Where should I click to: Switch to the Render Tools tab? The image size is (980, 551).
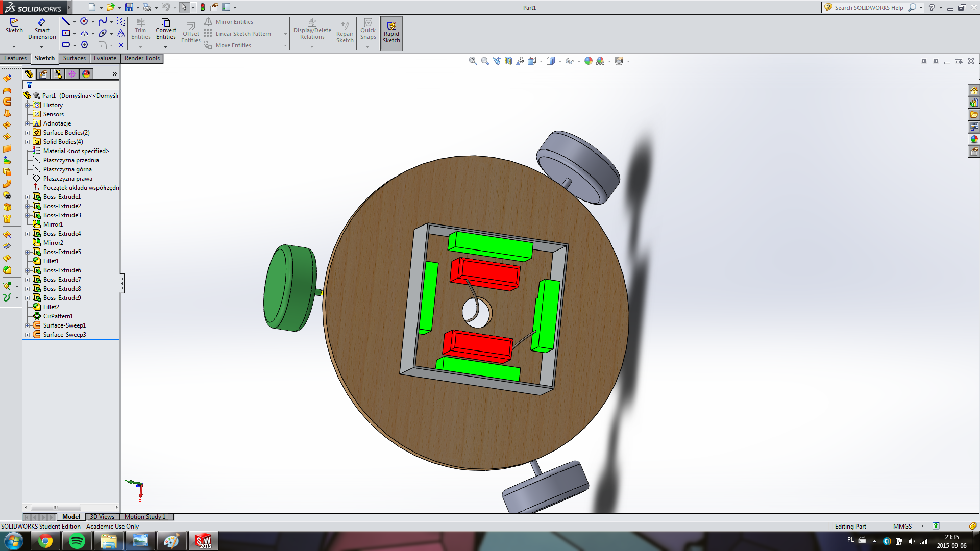coord(142,58)
